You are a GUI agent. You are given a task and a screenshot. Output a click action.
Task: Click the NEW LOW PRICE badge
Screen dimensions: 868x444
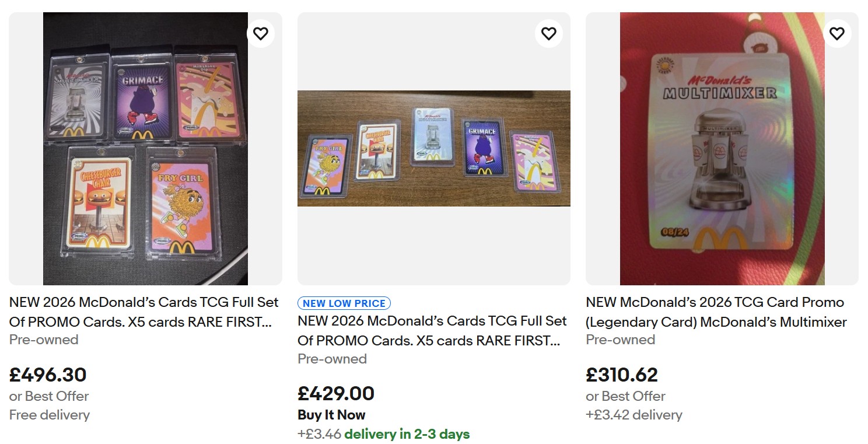pyautogui.click(x=344, y=303)
